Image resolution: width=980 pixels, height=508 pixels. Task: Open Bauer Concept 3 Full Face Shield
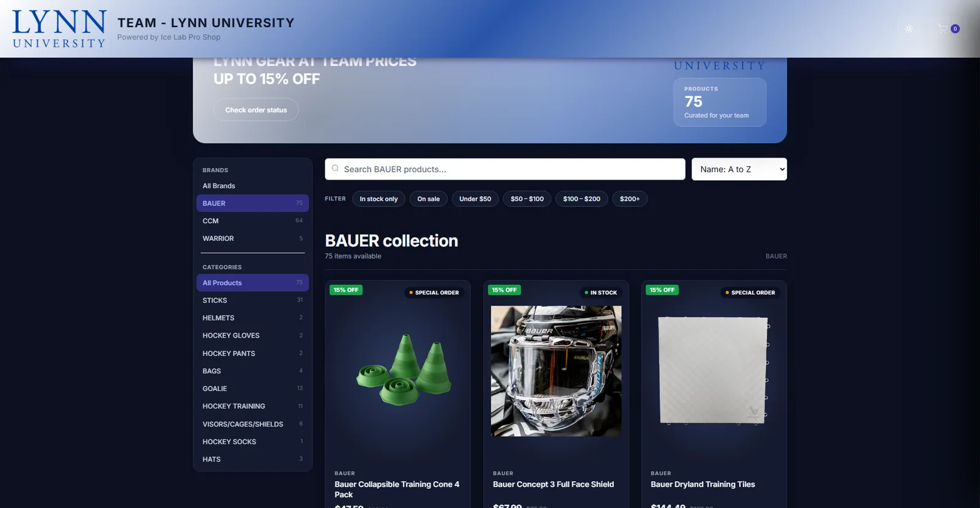(553, 484)
